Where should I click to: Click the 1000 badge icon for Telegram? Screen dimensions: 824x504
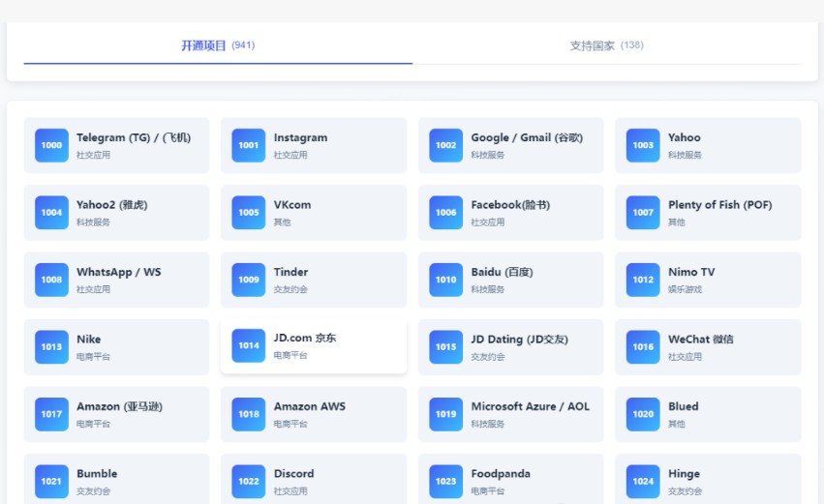tap(51, 145)
